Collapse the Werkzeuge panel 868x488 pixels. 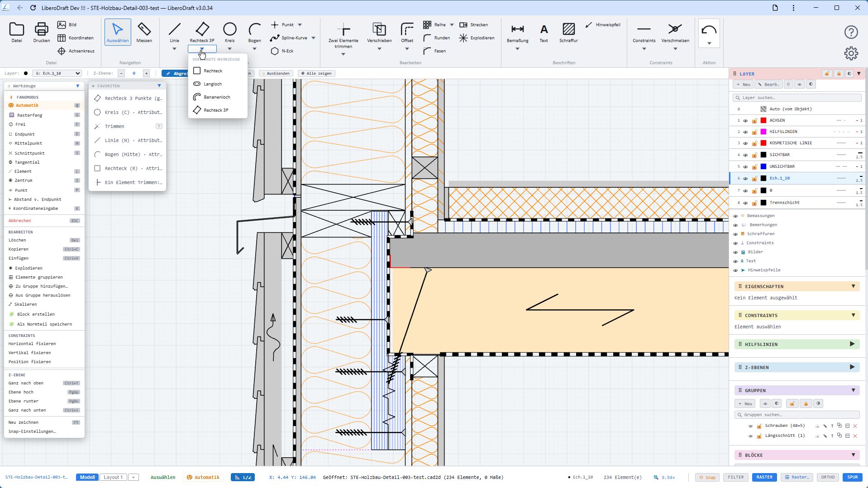click(x=78, y=86)
